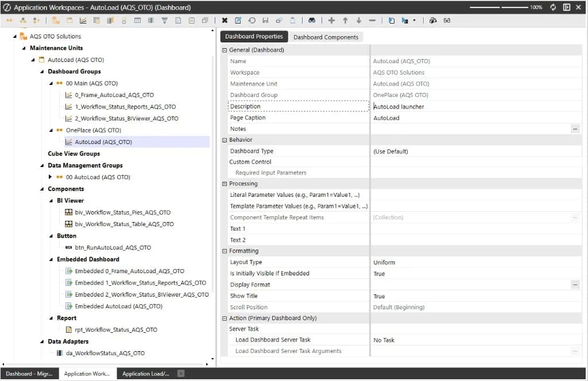Screen dimensions: 588x381
Task: Collapse the 00 Main (AQS OTO) group
Action: (51, 83)
